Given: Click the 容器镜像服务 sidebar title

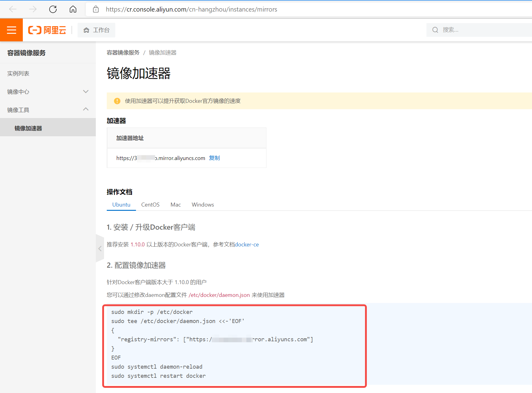Looking at the screenshot, I should 26,53.
